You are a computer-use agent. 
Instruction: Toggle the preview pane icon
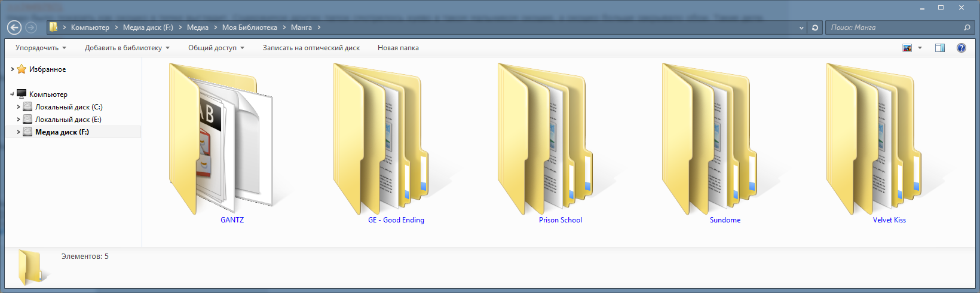[x=940, y=48]
